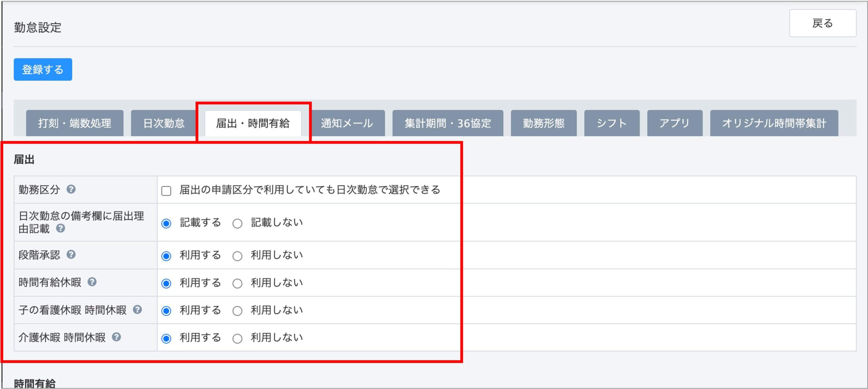Select 利用しない for 子の看護休暇 時間休暇

click(x=237, y=311)
